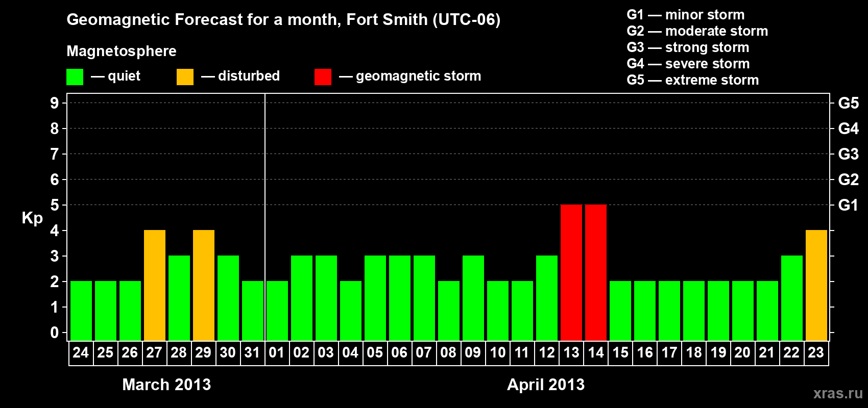
Task: Click date label 24 on the axis
Action: click(x=81, y=352)
